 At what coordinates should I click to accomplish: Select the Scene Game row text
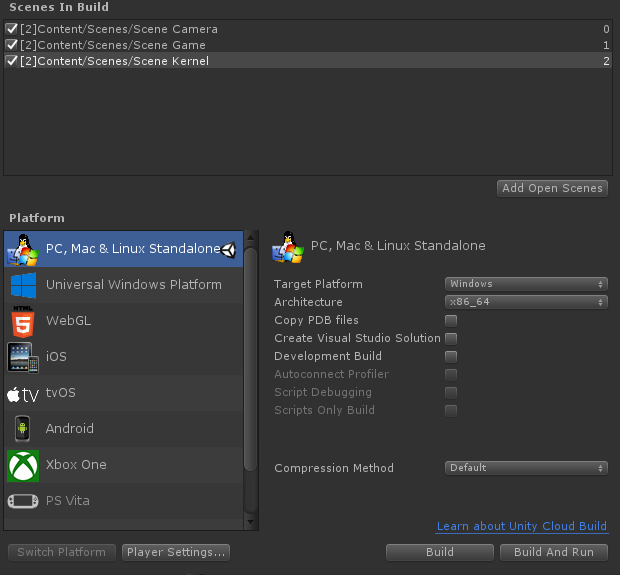click(113, 45)
